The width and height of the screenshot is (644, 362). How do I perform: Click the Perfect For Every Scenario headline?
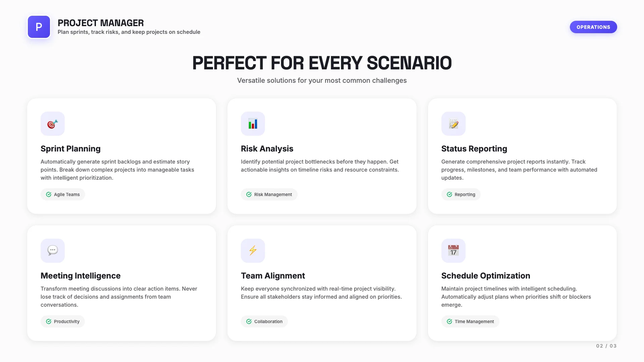pyautogui.click(x=322, y=63)
